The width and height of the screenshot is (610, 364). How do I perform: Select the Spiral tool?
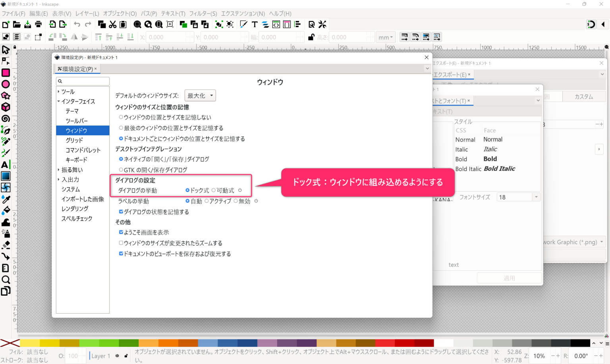tap(6, 119)
